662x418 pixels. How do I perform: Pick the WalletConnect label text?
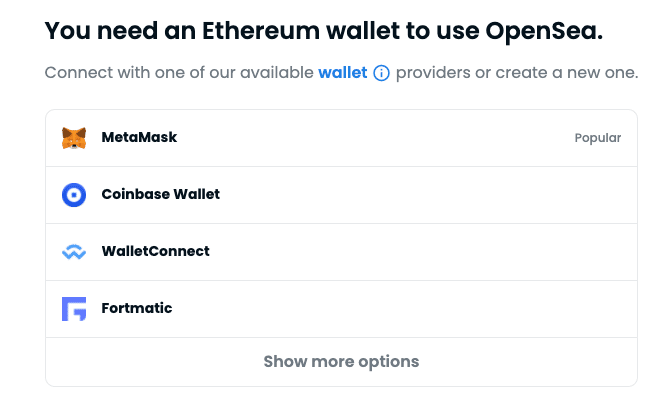point(155,251)
